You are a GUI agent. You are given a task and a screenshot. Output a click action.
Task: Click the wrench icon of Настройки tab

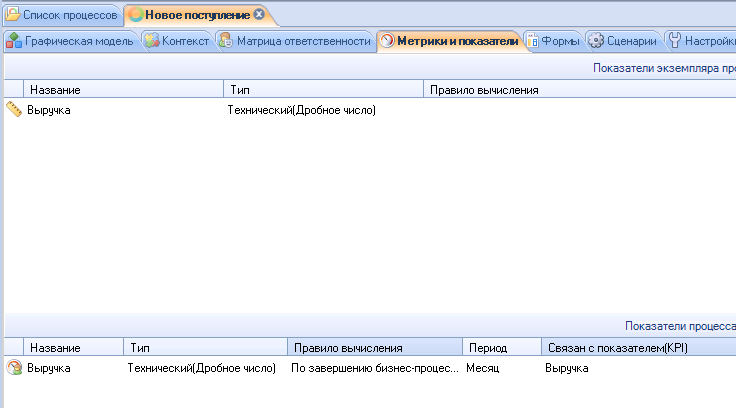(x=674, y=41)
